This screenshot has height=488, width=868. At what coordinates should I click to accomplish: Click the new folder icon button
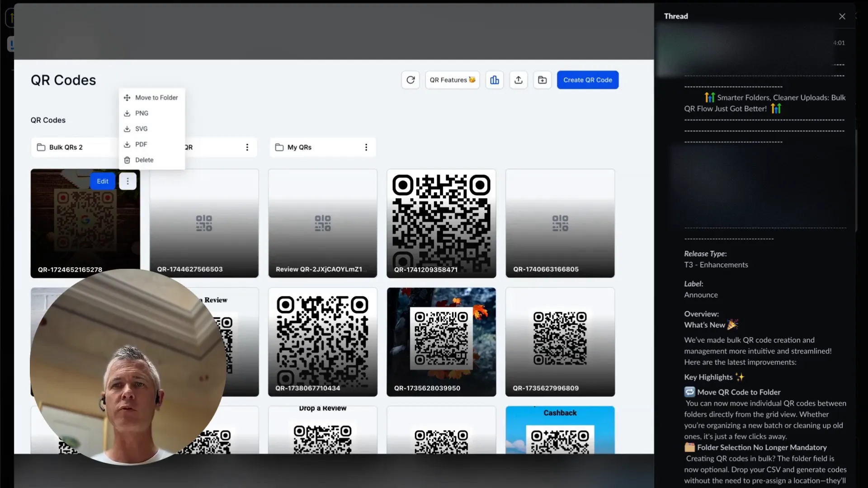[542, 80]
